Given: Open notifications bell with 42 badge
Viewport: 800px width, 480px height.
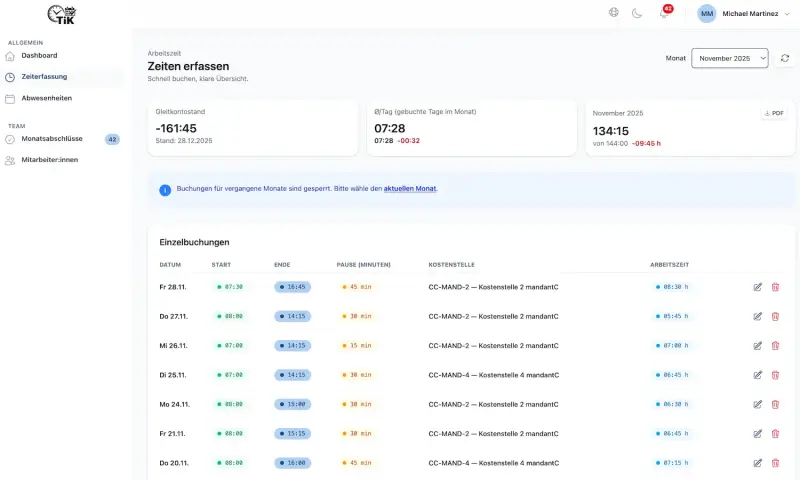Looking at the screenshot, I should click(x=663, y=13).
